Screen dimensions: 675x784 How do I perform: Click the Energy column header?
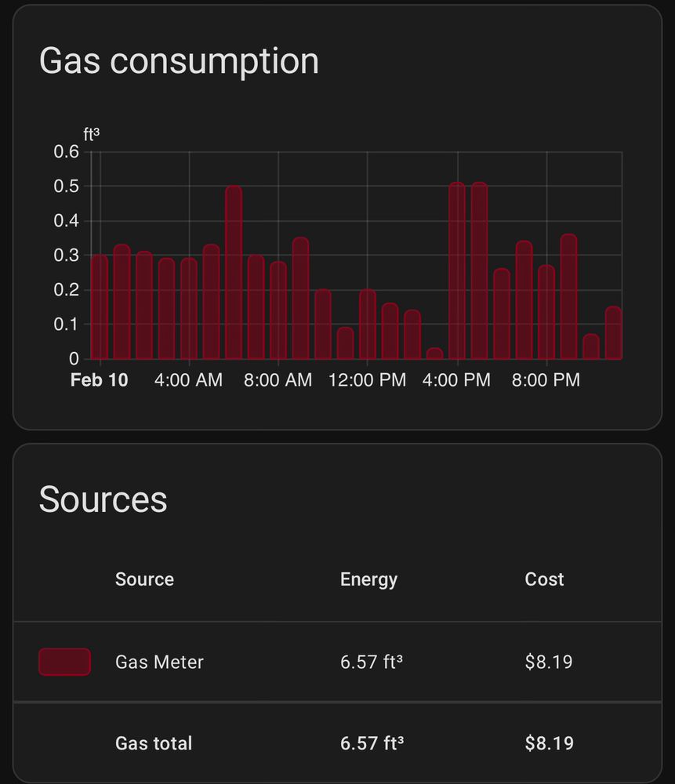[x=368, y=579]
